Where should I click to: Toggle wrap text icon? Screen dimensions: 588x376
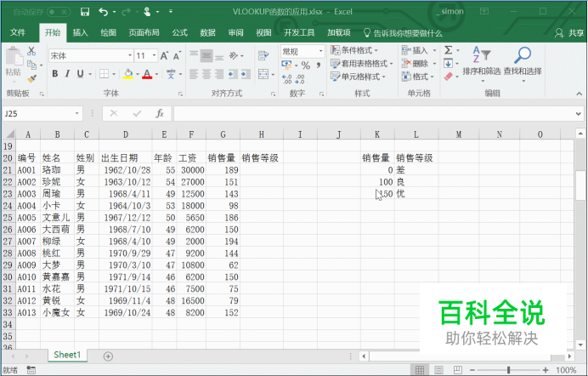(263, 56)
